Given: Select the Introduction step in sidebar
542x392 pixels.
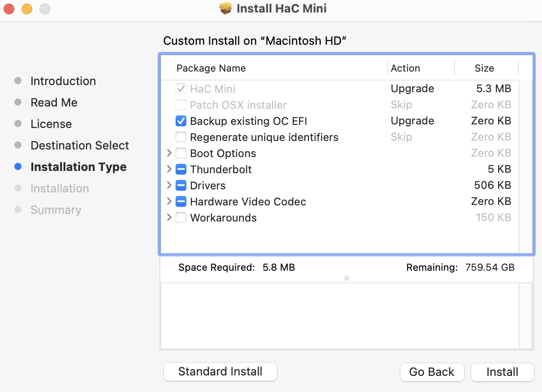Looking at the screenshot, I should coord(63,81).
